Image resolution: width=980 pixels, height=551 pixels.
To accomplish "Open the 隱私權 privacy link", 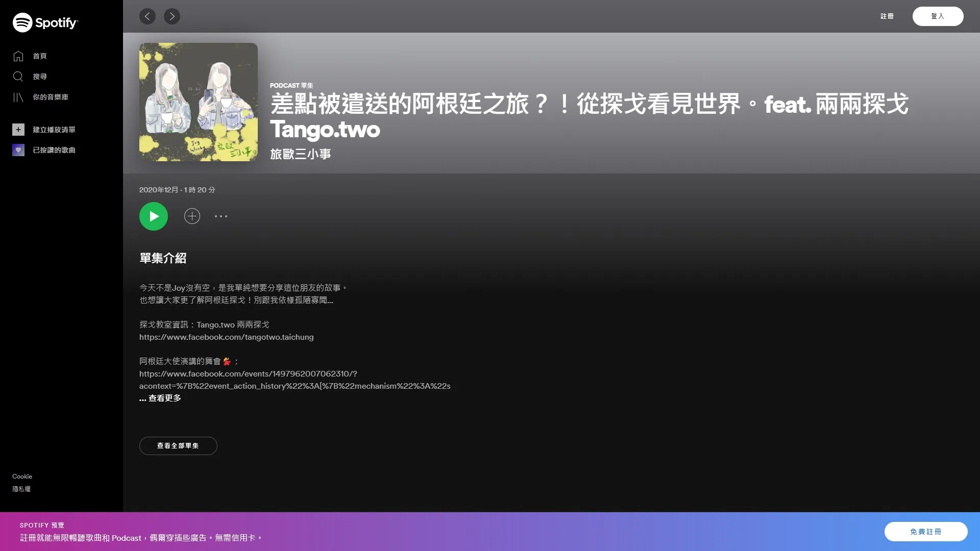I will click(x=21, y=489).
